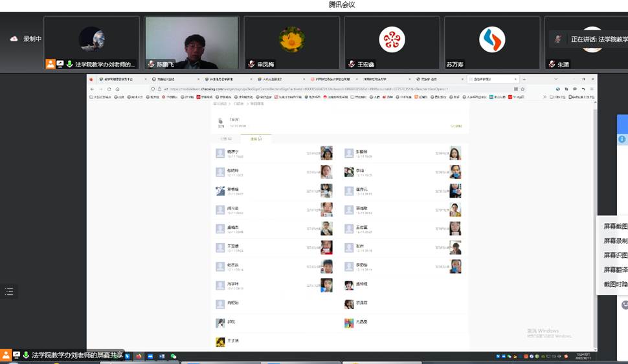Switch to the green underlined sign-in tab
The image size is (628, 364).
pos(255,138)
